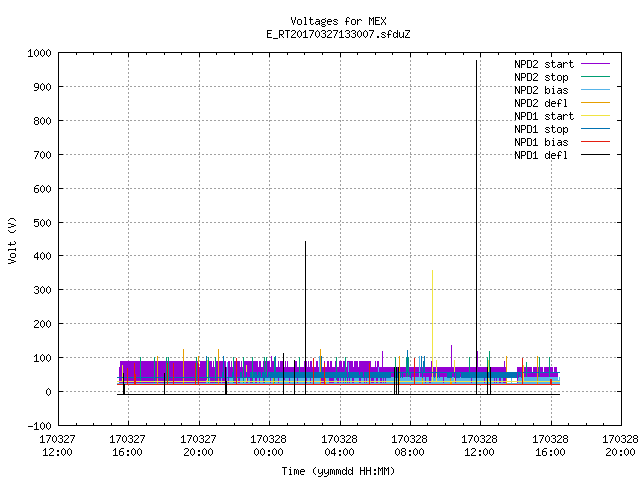Viewport: 640px width, 480px height.
Task: Click the x-axis tick label 170328 08:00
Action: tap(409, 446)
